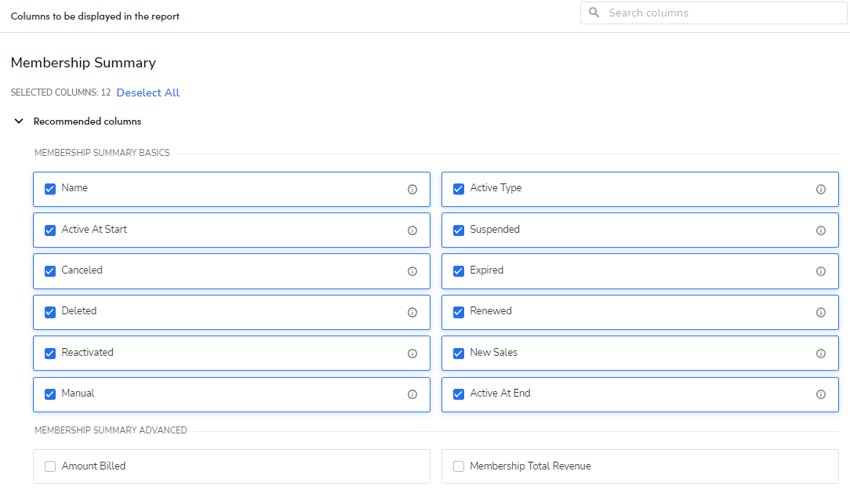Click the info icon for Active Type
850x504 pixels.
pyautogui.click(x=821, y=189)
